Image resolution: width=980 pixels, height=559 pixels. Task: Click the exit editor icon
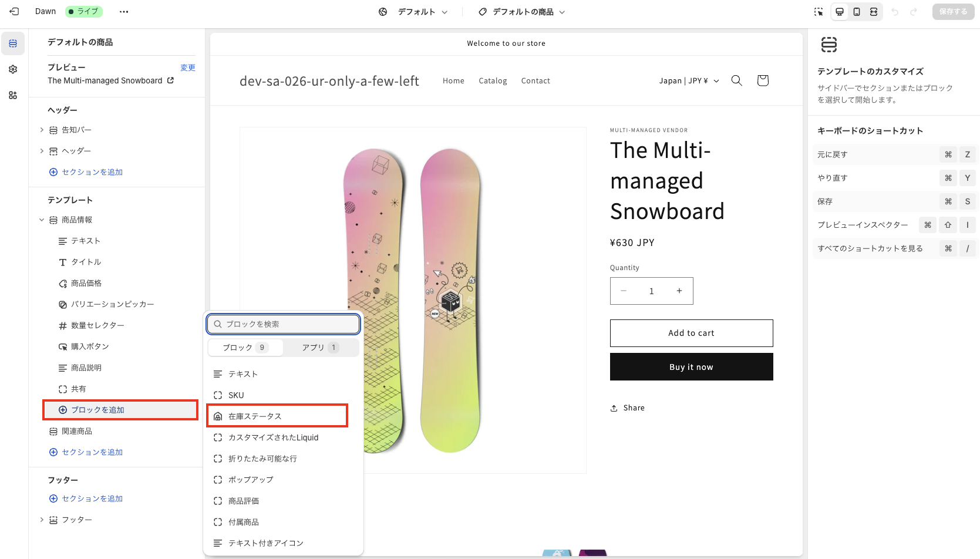[x=14, y=12]
